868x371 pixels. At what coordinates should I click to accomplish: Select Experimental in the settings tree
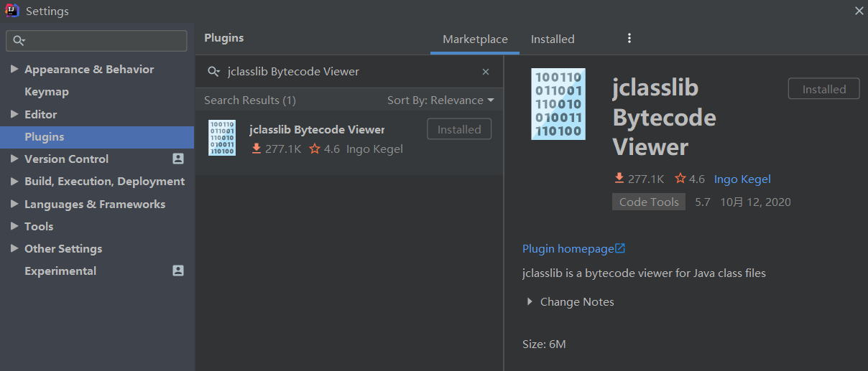click(60, 271)
